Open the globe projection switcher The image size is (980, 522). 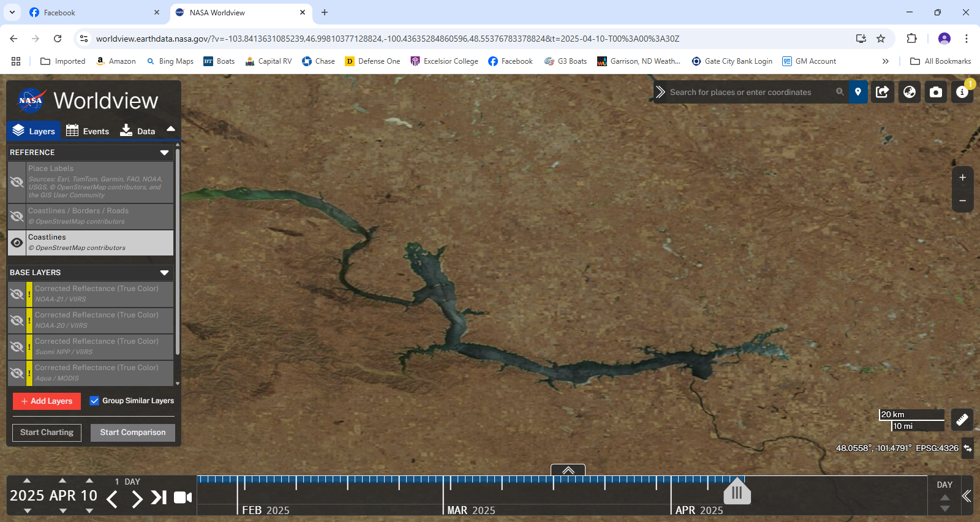tap(909, 92)
